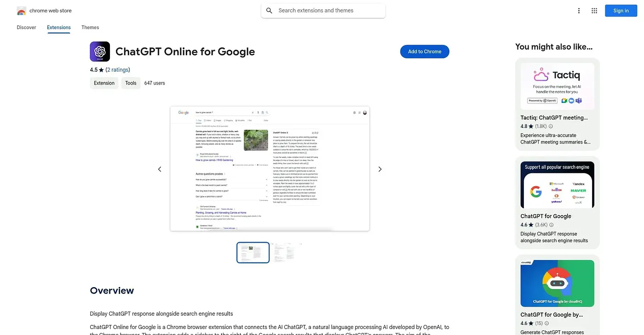The image size is (644, 335).
Task: Show next screenshot with right arrow
Action: (x=380, y=169)
